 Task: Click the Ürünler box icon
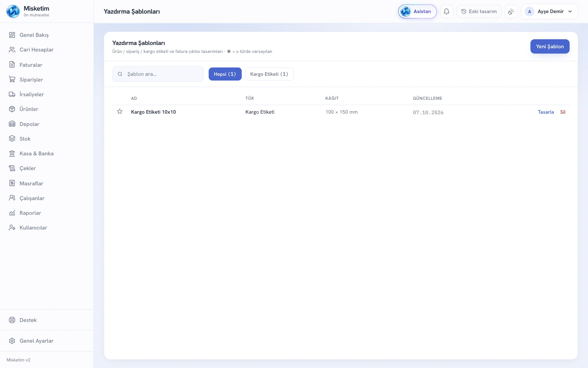12,109
